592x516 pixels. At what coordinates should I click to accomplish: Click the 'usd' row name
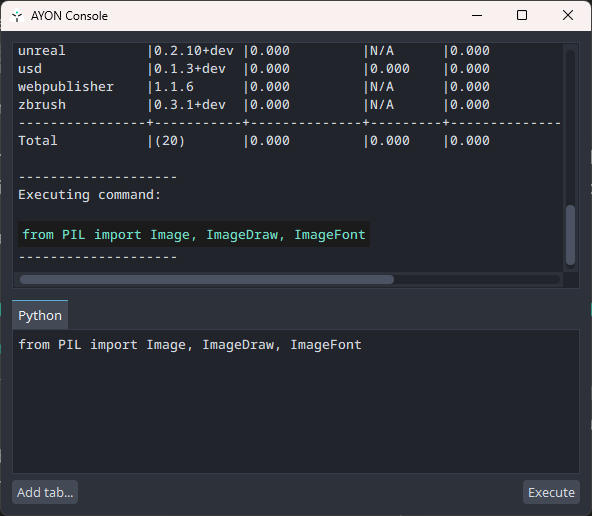(x=30, y=69)
